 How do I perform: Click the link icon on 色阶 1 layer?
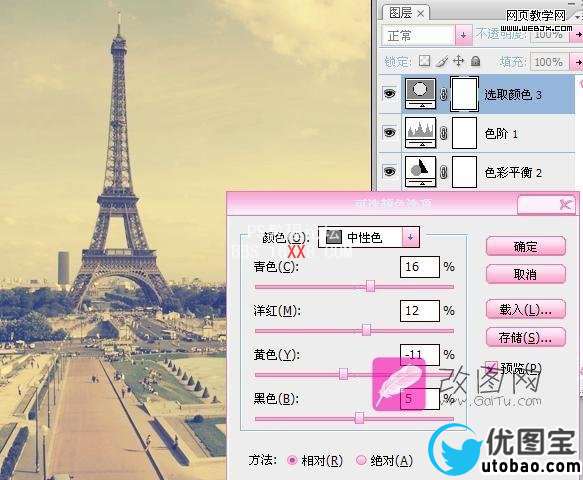coord(444,133)
